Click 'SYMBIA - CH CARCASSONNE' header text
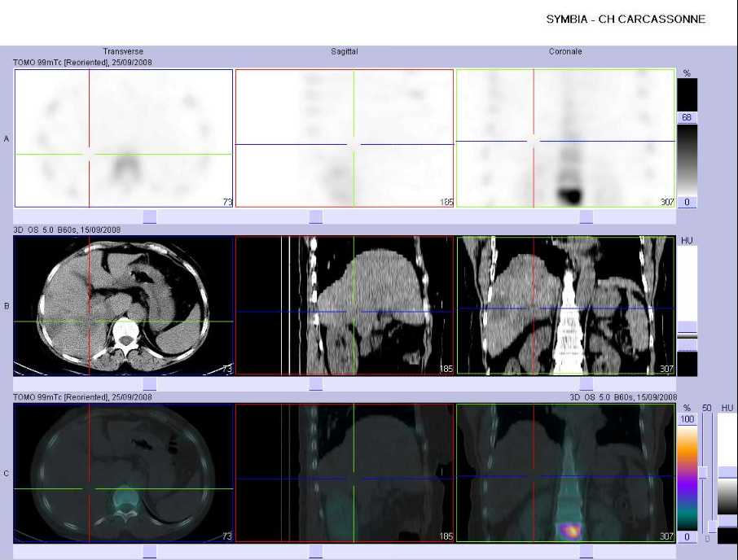This screenshot has width=738, height=560. 626,20
